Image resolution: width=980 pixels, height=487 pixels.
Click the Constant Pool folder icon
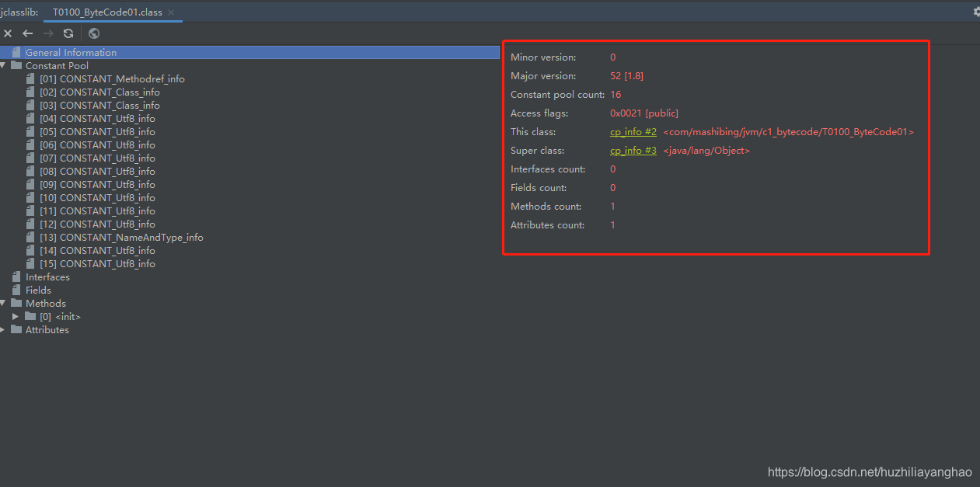[x=16, y=65]
